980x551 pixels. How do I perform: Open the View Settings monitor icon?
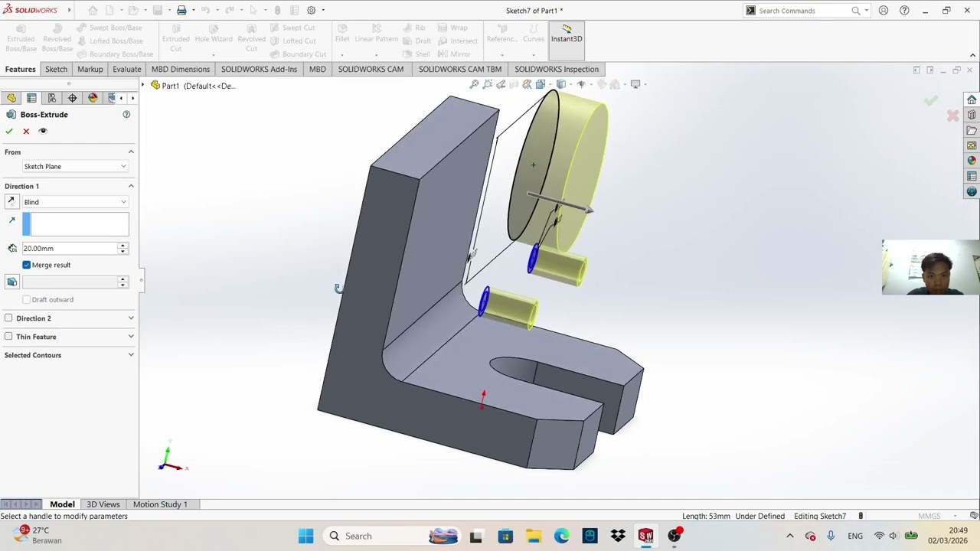coord(635,84)
